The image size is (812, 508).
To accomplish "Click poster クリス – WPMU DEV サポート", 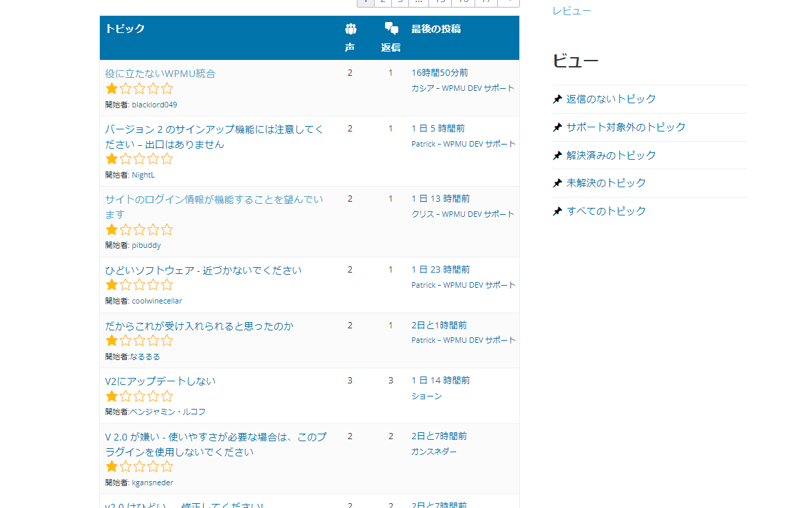I will [x=463, y=214].
